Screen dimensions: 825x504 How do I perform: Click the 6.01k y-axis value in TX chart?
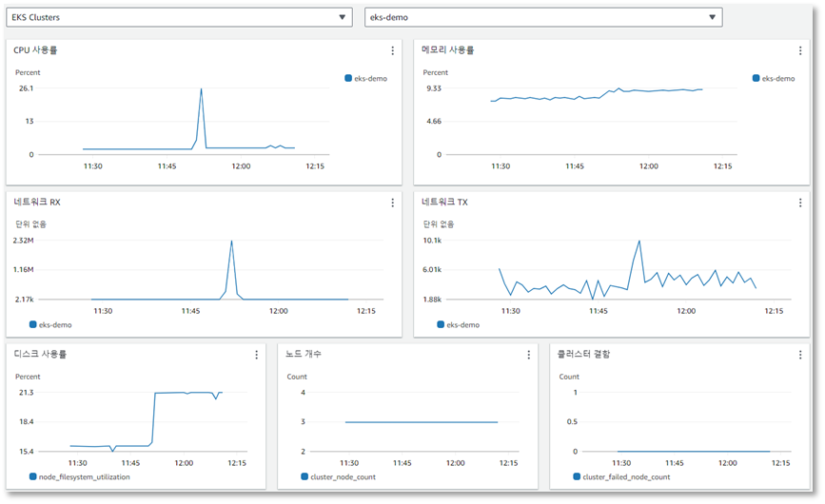tap(432, 270)
